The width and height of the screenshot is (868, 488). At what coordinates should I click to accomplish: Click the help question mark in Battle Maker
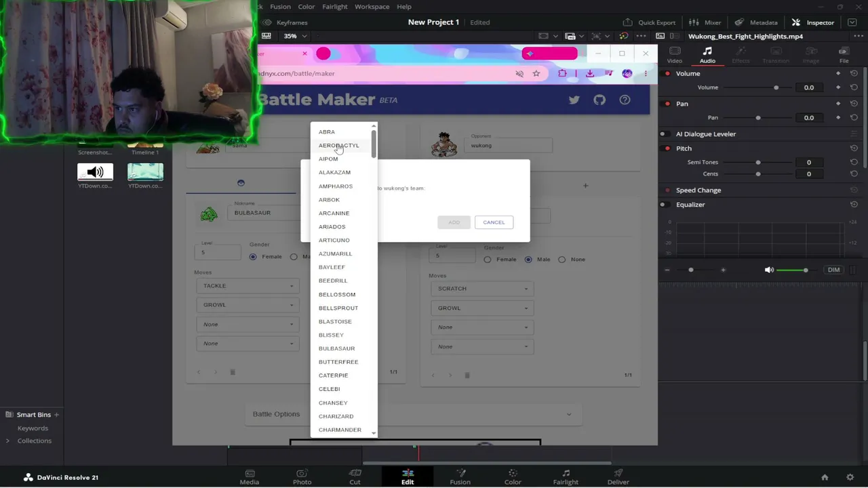(625, 100)
